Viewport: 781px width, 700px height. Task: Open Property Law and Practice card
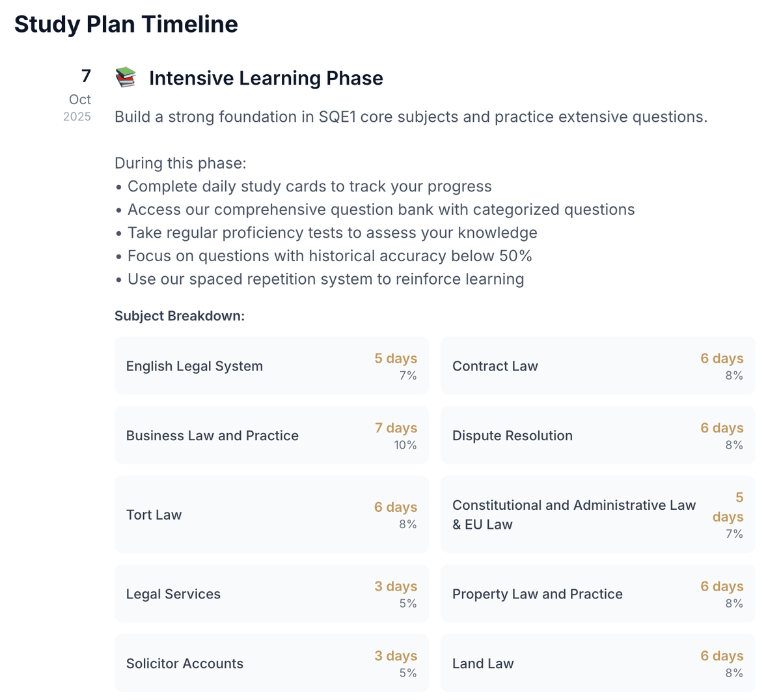(x=597, y=594)
